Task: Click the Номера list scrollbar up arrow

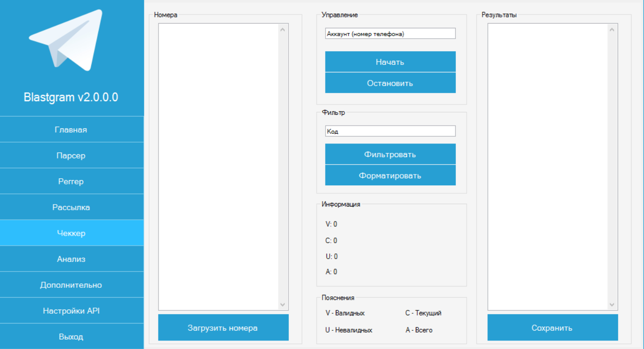Action: click(x=283, y=30)
